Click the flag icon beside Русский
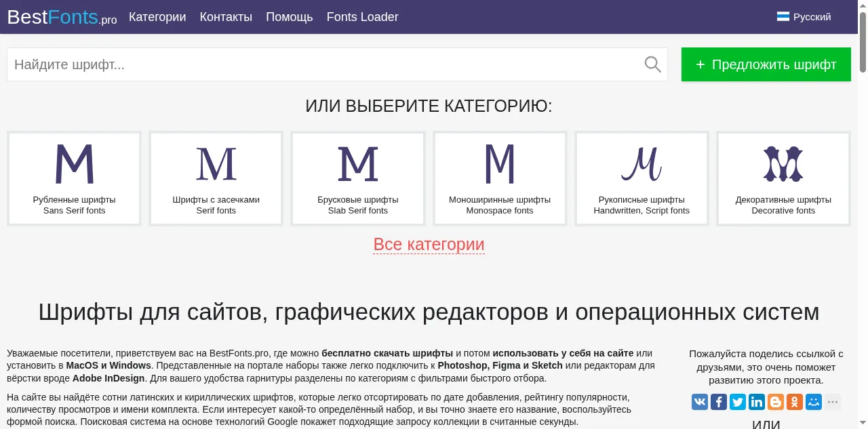 coord(783,17)
